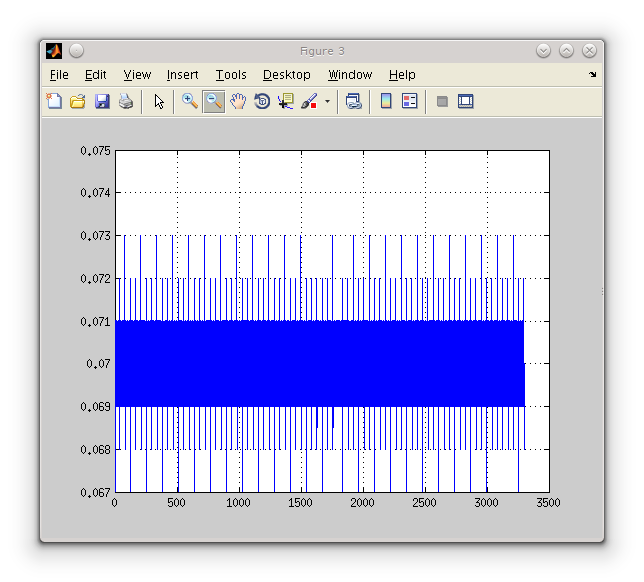Select the Rotate 3D tool
This screenshot has height=582, width=644.
[262, 101]
